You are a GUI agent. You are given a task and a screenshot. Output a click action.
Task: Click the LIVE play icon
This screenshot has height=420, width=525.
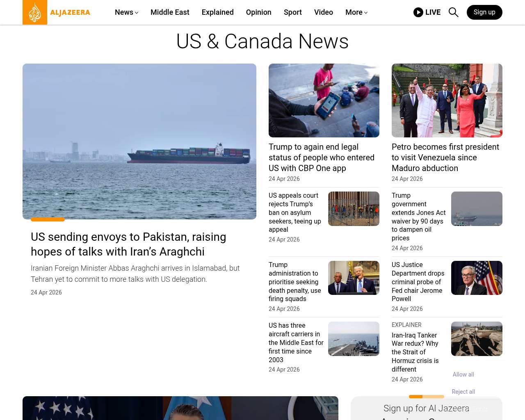click(418, 12)
